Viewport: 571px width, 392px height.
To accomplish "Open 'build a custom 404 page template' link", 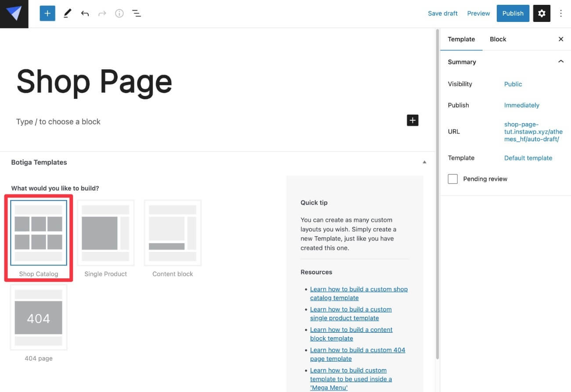I will point(358,354).
